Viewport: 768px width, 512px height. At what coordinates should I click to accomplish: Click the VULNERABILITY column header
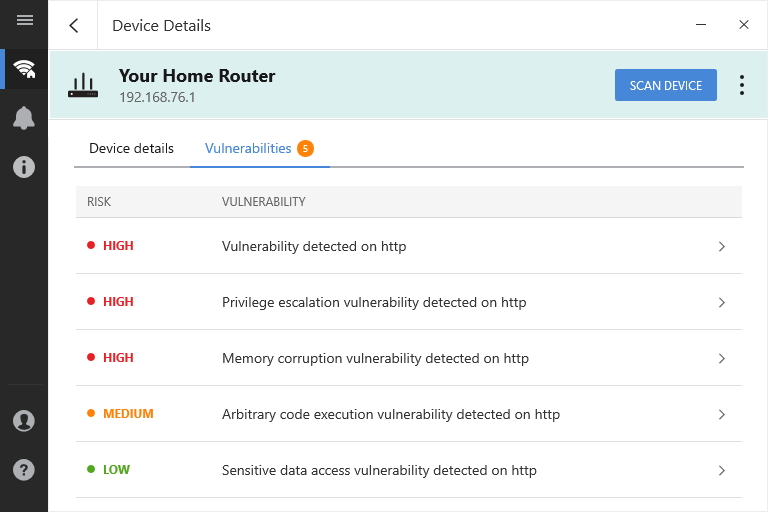click(x=264, y=202)
